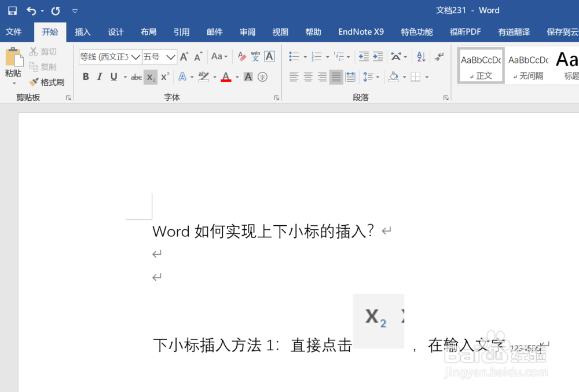Apply underline with the U icon
The height and width of the screenshot is (392, 579).
coord(114,76)
